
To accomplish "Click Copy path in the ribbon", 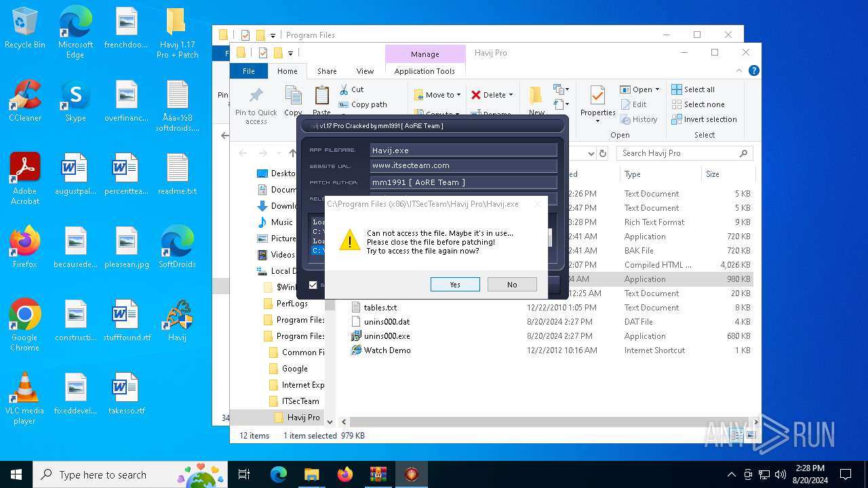I will point(363,104).
